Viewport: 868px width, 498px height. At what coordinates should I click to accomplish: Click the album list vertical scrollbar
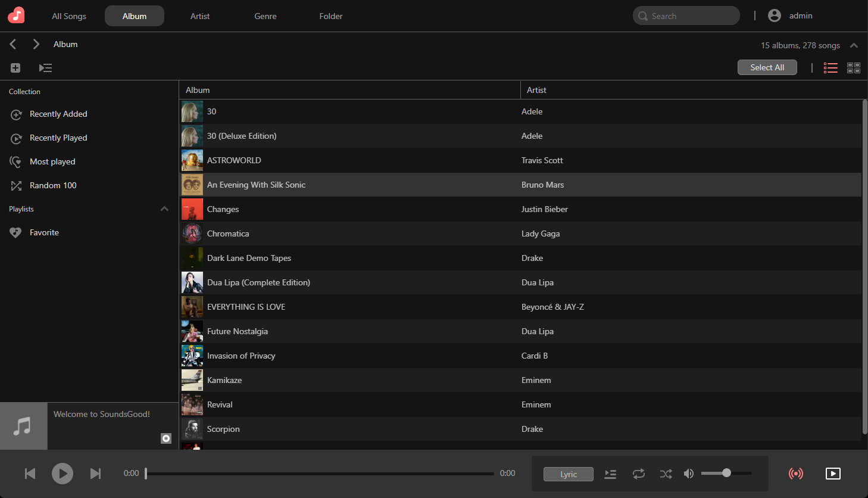864,267
